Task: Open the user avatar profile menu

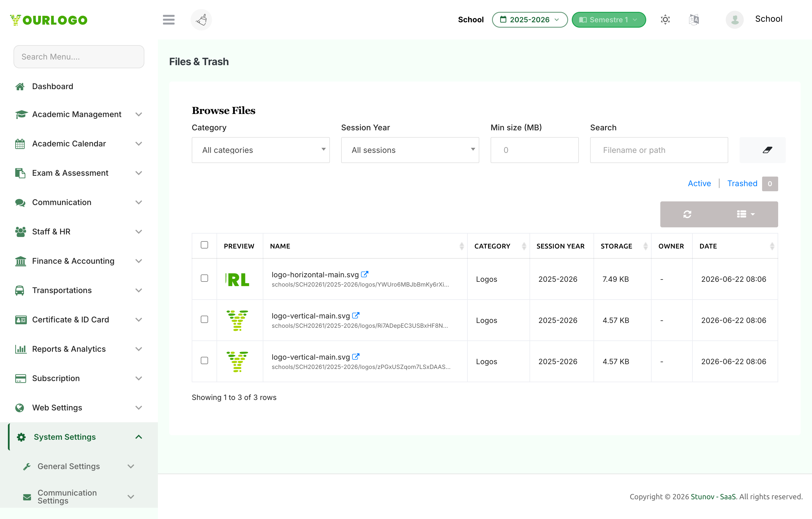Action: point(734,19)
